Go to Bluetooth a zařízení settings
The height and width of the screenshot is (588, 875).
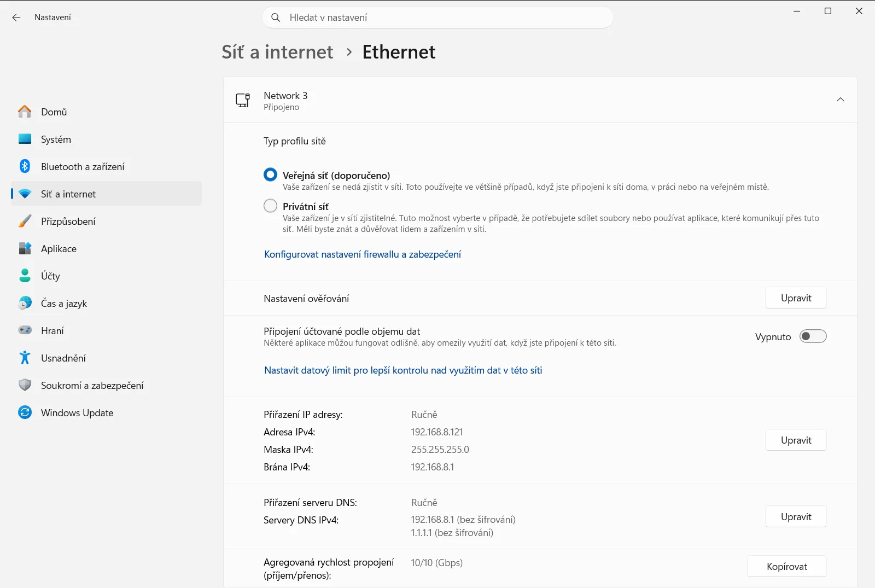[x=107, y=166]
